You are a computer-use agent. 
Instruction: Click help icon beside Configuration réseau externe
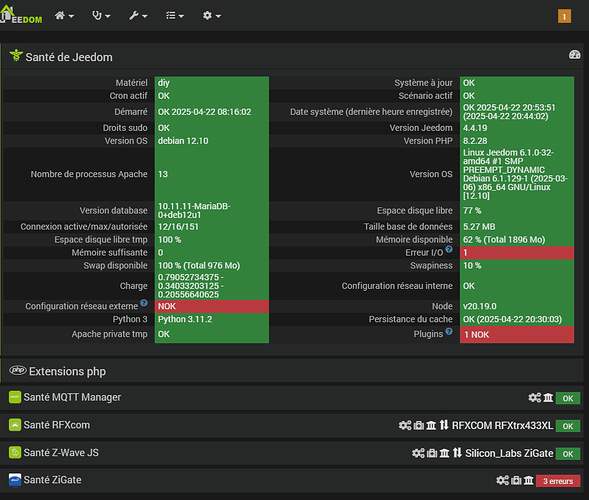tap(144, 302)
